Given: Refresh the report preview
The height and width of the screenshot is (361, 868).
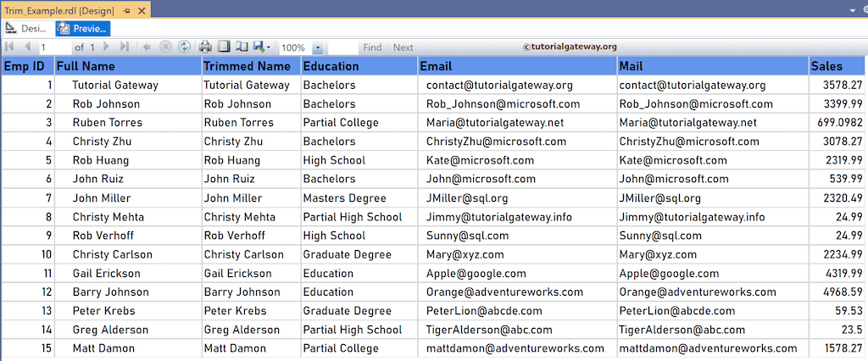Looking at the screenshot, I should click(184, 47).
